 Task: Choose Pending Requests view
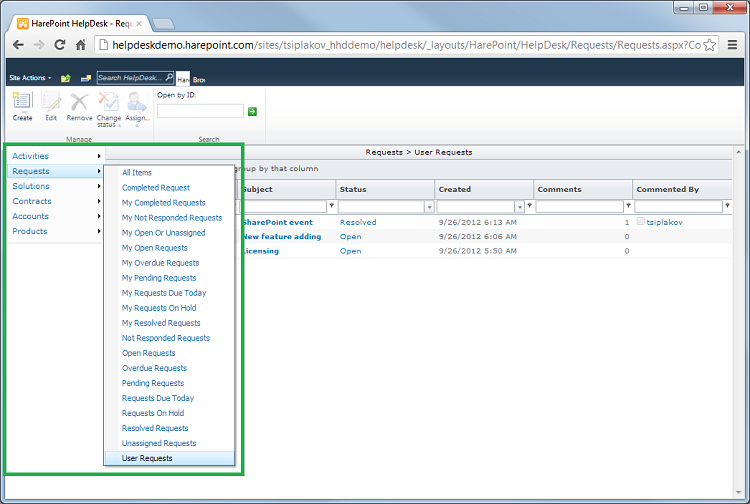(153, 383)
